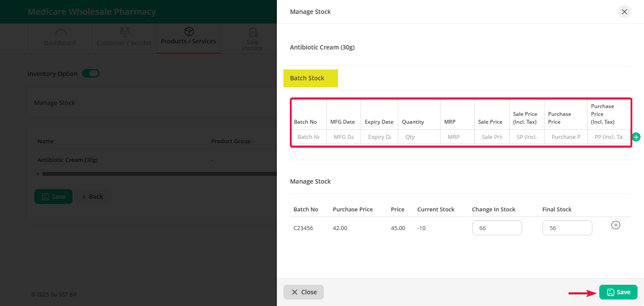This screenshot has height=306, width=644.
Task: Click the circled plus icon beside Final Stock
Action: (x=615, y=225)
